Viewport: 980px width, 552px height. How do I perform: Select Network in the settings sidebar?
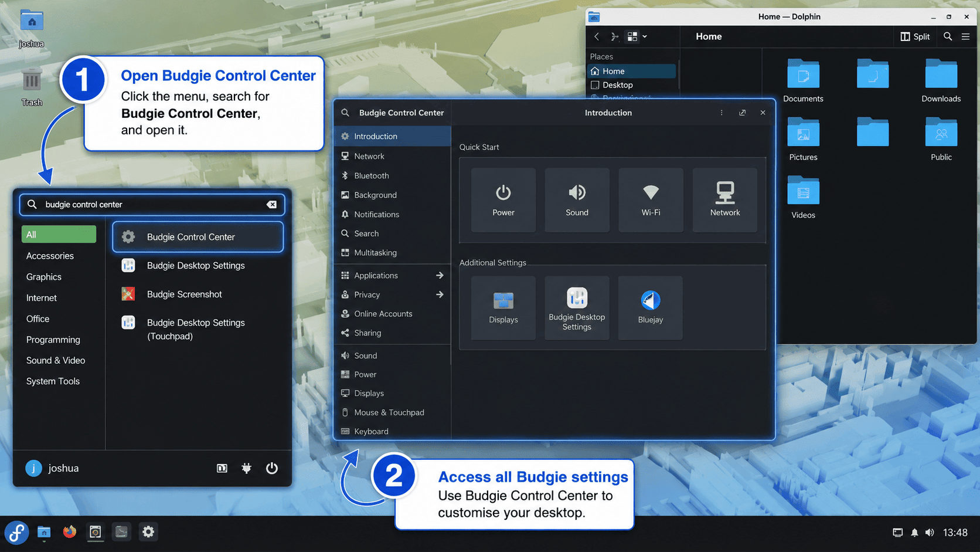393,156
